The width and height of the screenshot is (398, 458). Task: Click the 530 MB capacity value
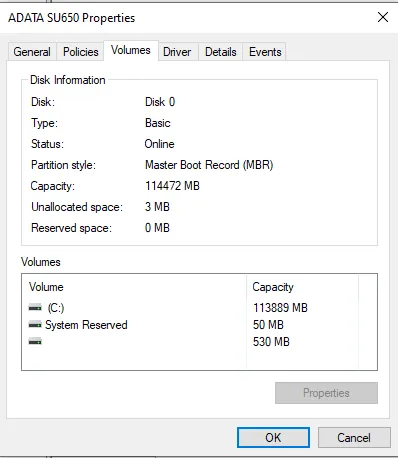[x=271, y=342]
